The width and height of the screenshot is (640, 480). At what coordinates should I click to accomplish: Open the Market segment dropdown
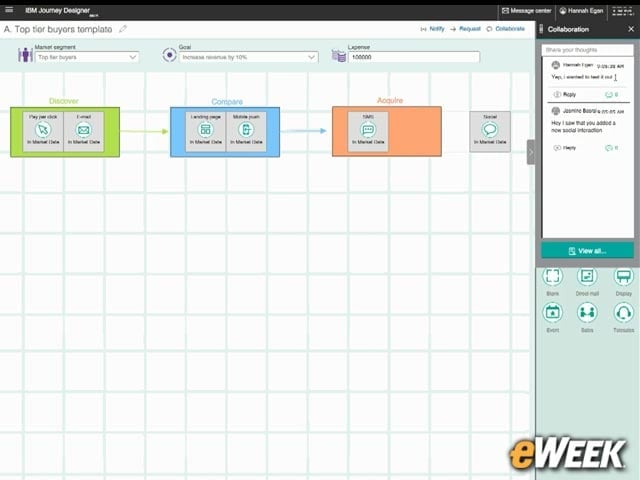pyautogui.click(x=87, y=57)
